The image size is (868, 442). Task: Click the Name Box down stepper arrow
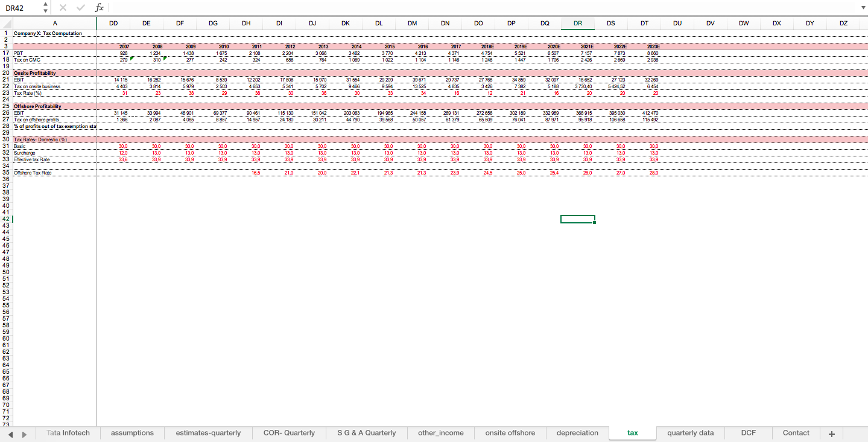click(x=45, y=11)
